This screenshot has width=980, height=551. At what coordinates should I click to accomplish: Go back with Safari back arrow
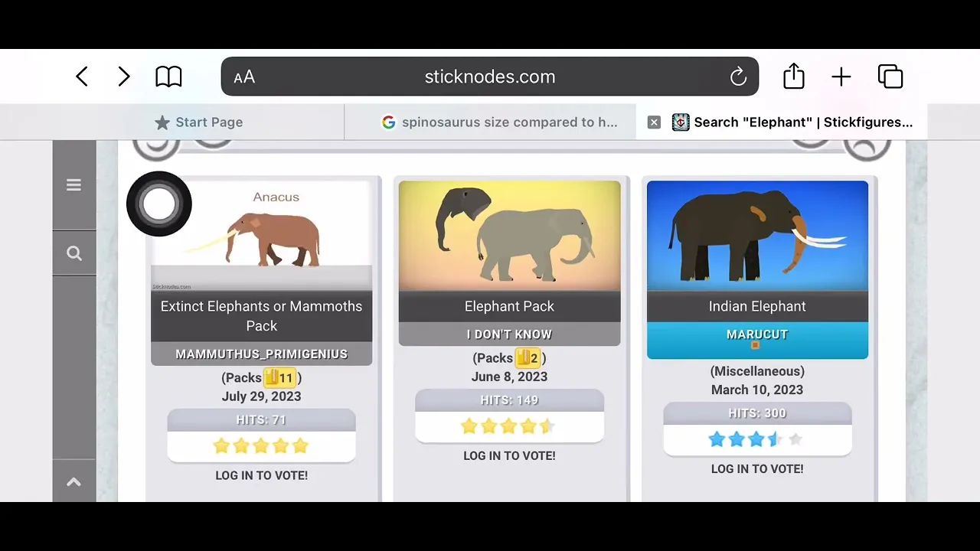pyautogui.click(x=82, y=77)
